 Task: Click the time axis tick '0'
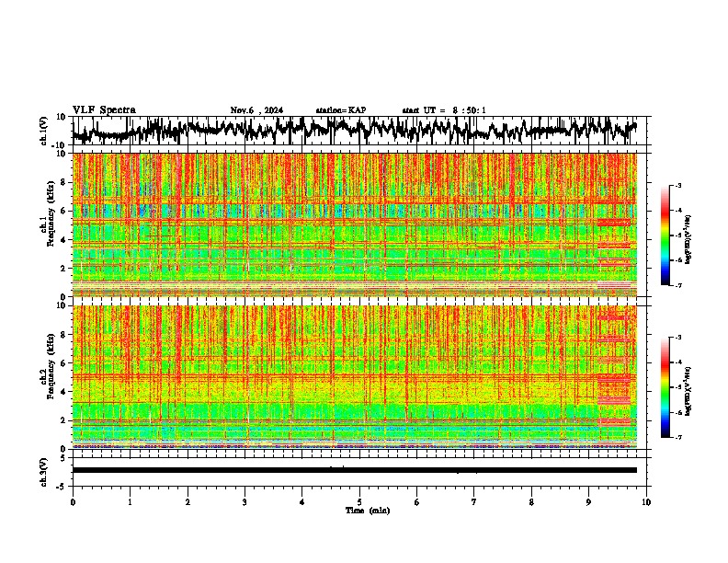(x=73, y=502)
